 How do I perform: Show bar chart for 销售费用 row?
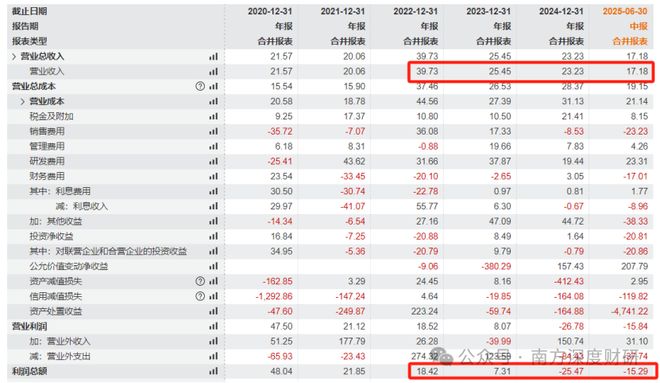click(213, 131)
